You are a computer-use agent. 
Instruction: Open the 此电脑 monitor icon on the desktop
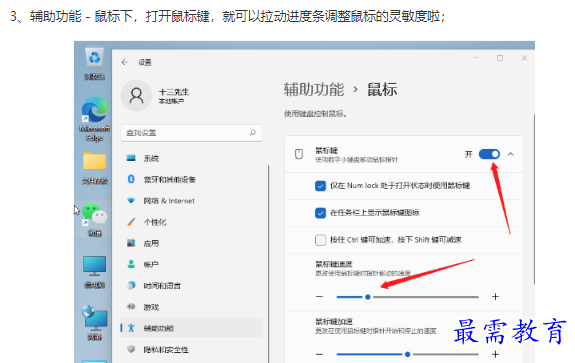(95, 272)
